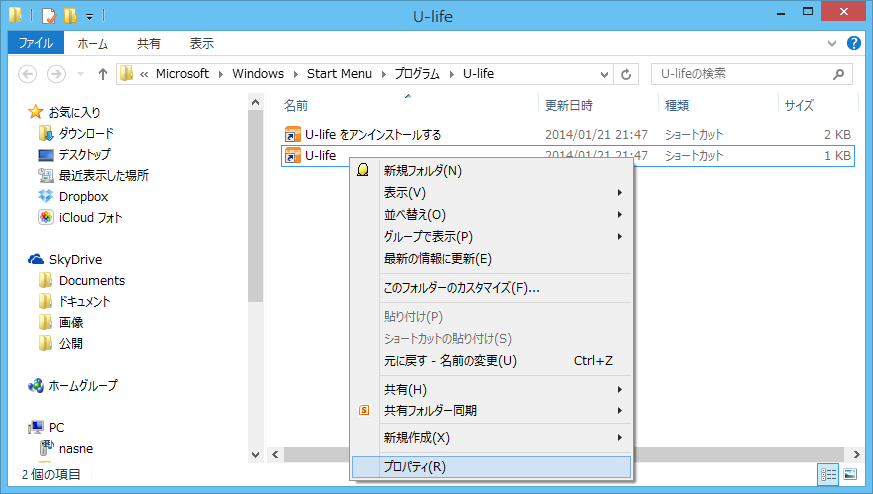
Task: Select PC in the navigation pane
Action: pyautogui.click(x=46, y=428)
